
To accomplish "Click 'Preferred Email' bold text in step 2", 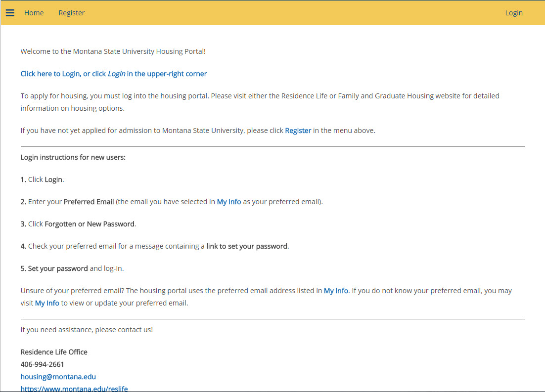I will [x=89, y=202].
